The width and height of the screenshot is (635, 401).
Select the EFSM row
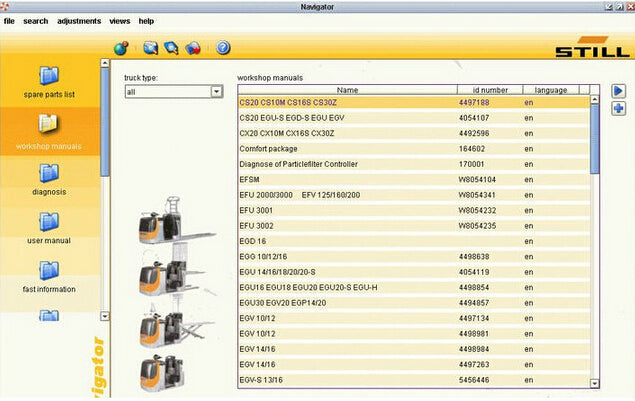coord(414,179)
